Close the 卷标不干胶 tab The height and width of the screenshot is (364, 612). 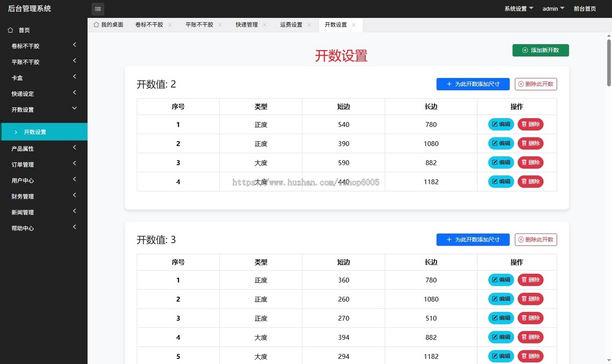(x=170, y=25)
